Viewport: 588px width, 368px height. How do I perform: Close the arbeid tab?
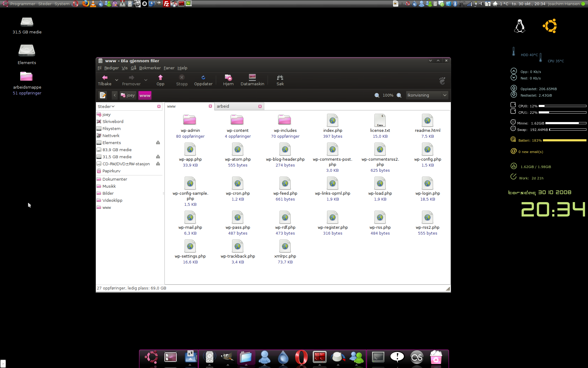click(260, 106)
